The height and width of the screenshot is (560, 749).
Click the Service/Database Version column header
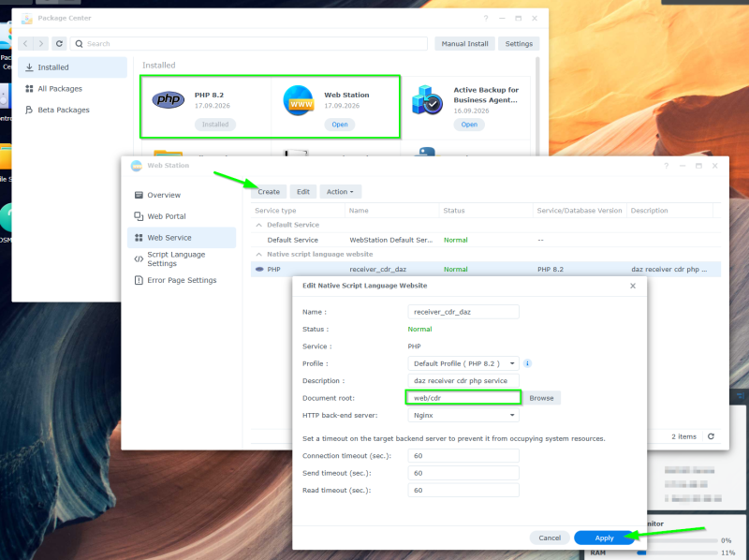[579, 211]
